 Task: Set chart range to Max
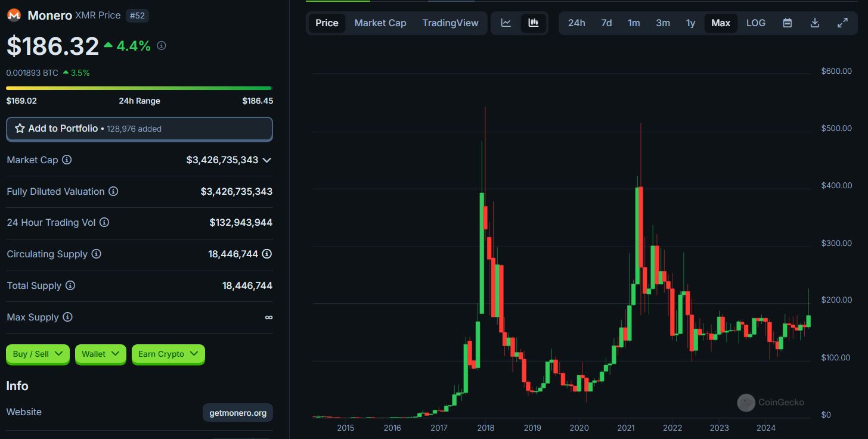tap(721, 23)
